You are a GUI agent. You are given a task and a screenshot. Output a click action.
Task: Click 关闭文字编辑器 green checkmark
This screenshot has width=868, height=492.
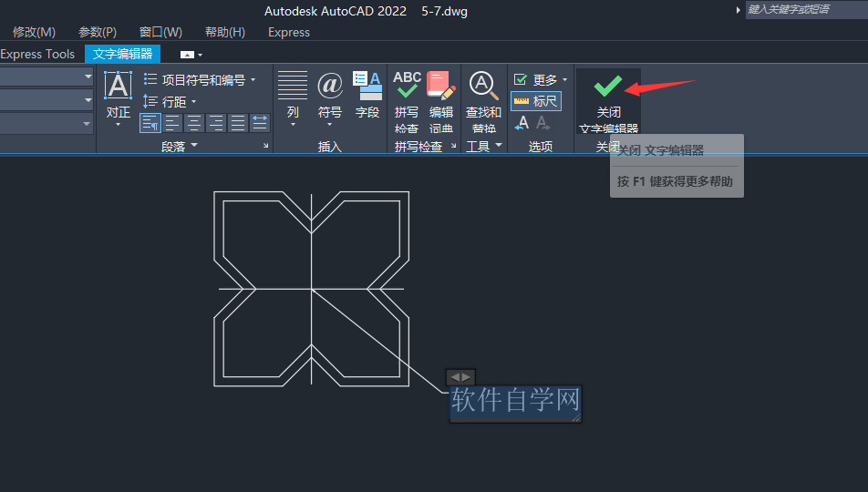point(608,102)
